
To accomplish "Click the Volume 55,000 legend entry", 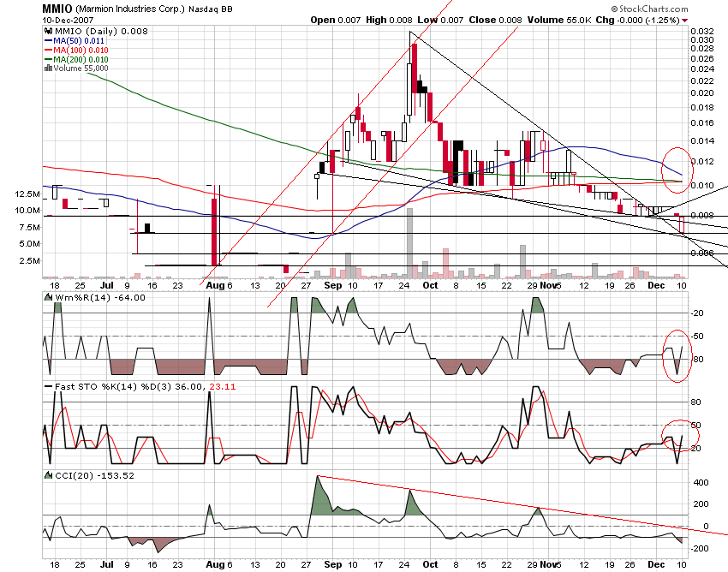I will [x=81, y=69].
